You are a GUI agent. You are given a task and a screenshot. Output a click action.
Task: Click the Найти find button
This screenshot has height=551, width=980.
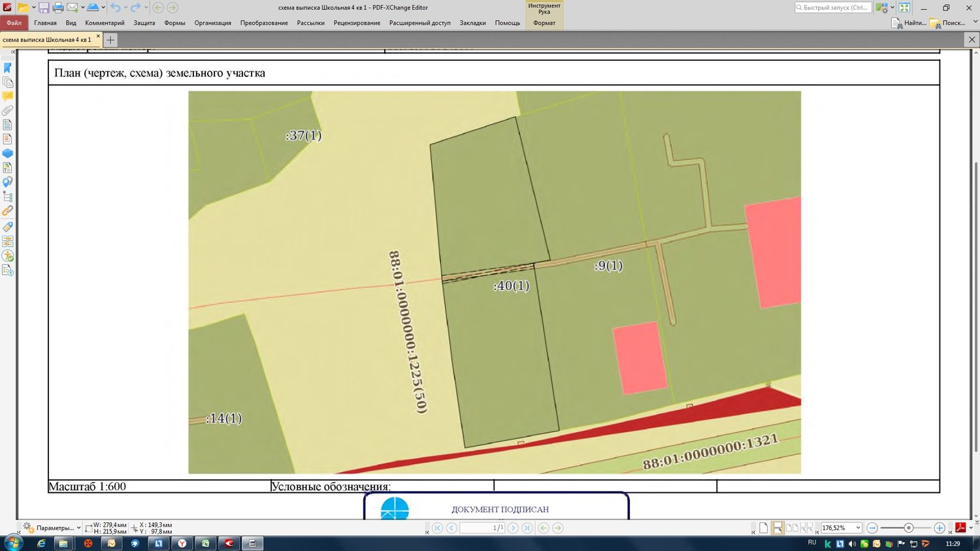pyautogui.click(x=909, y=23)
